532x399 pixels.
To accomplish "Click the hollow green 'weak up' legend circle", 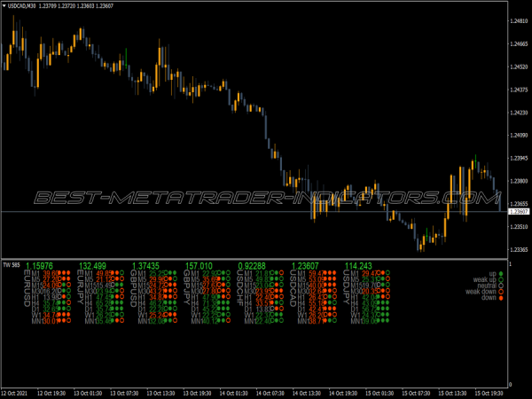I will click(501, 279).
